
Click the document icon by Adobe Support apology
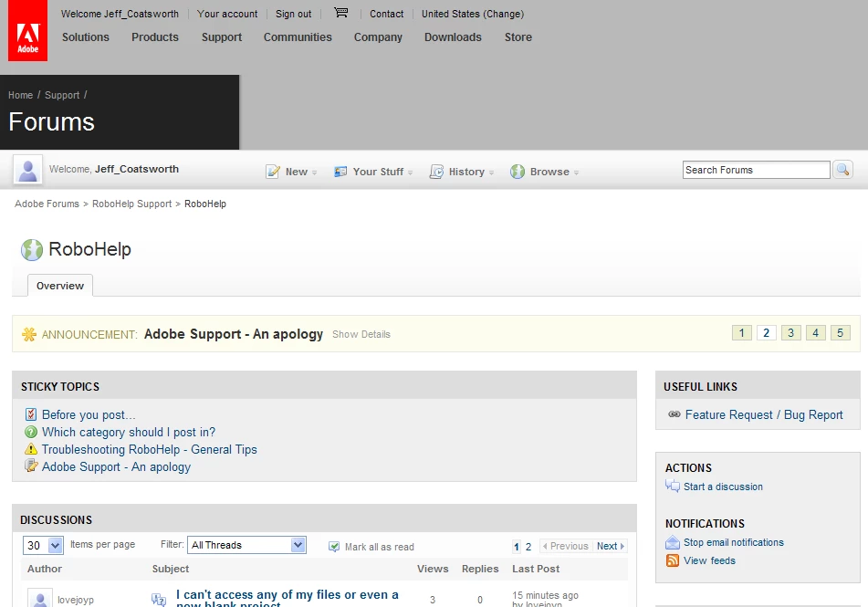point(31,466)
